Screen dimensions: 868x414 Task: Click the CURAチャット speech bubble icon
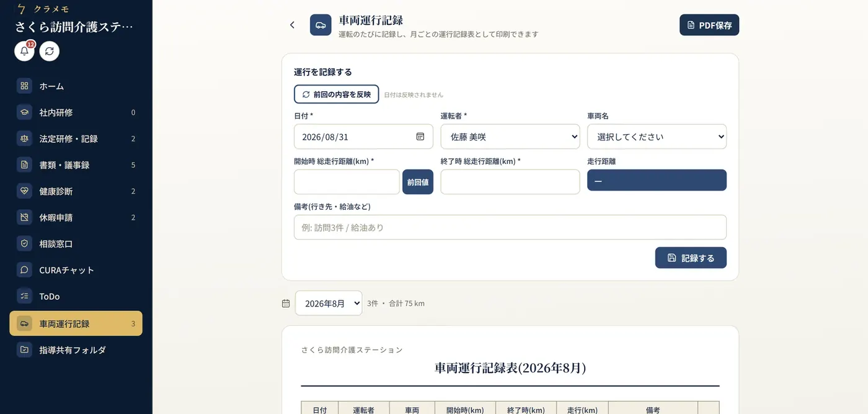(24, 270)
